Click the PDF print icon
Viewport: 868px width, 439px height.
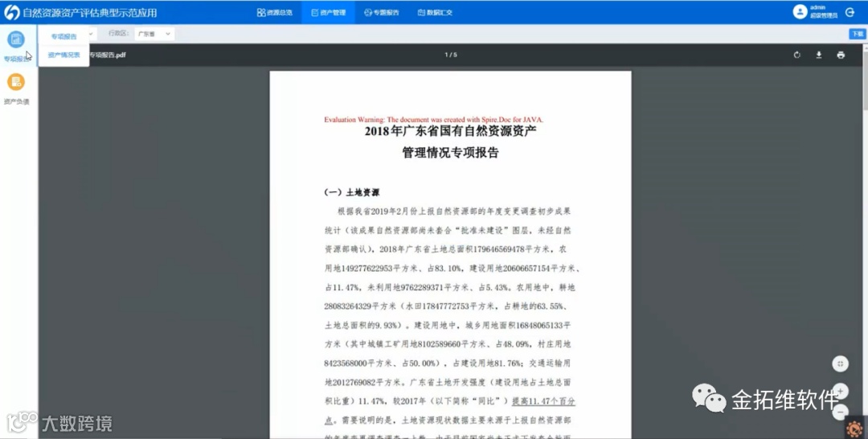[x=841, y=55]
